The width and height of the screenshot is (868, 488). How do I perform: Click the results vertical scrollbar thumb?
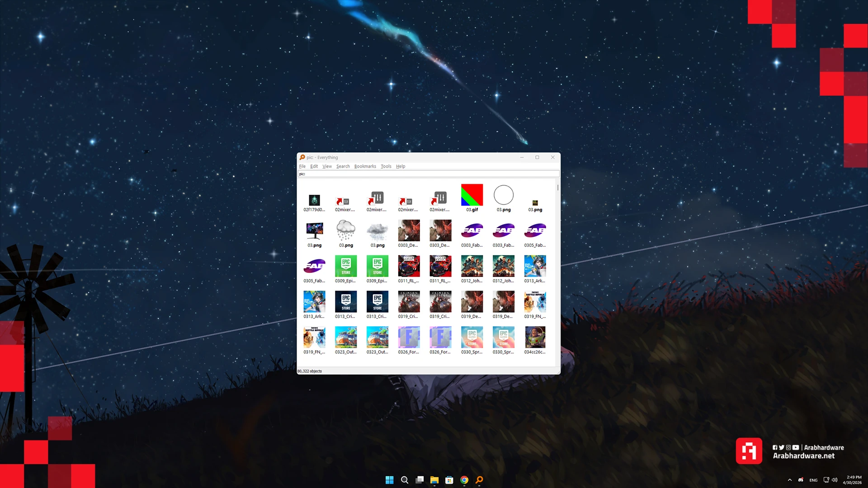coord(558,187)
